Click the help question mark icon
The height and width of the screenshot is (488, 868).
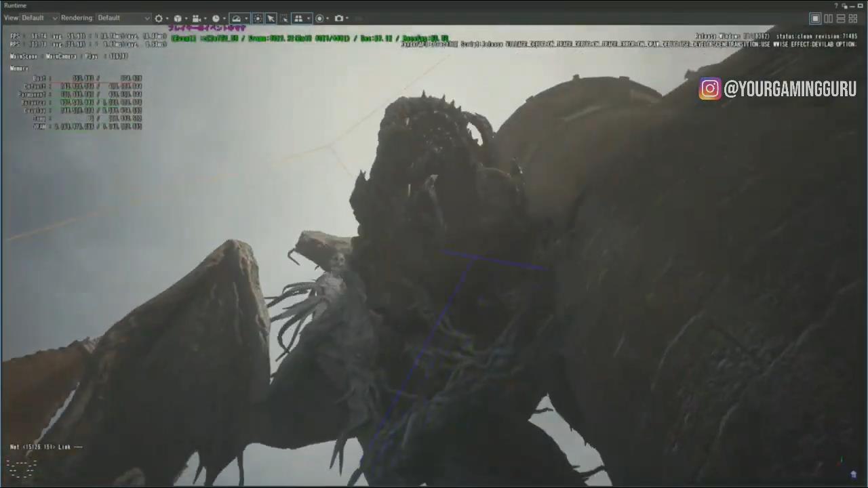coord(836,5)
